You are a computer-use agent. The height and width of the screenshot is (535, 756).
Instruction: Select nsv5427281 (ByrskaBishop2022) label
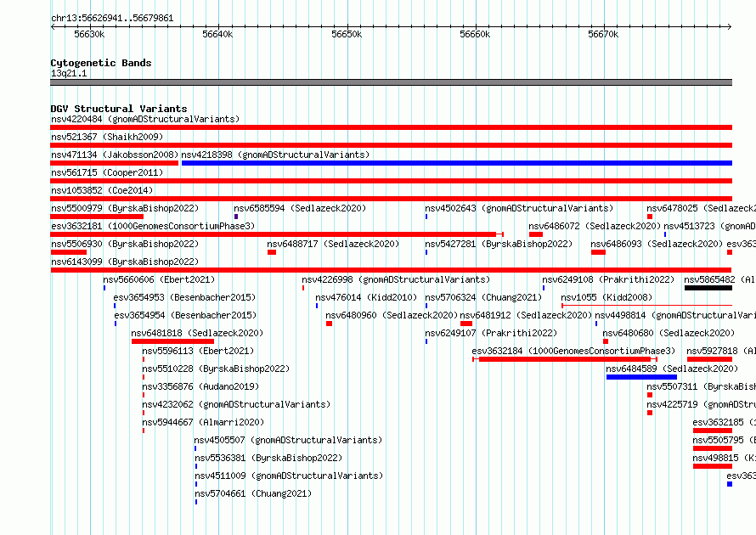[499, 244]
